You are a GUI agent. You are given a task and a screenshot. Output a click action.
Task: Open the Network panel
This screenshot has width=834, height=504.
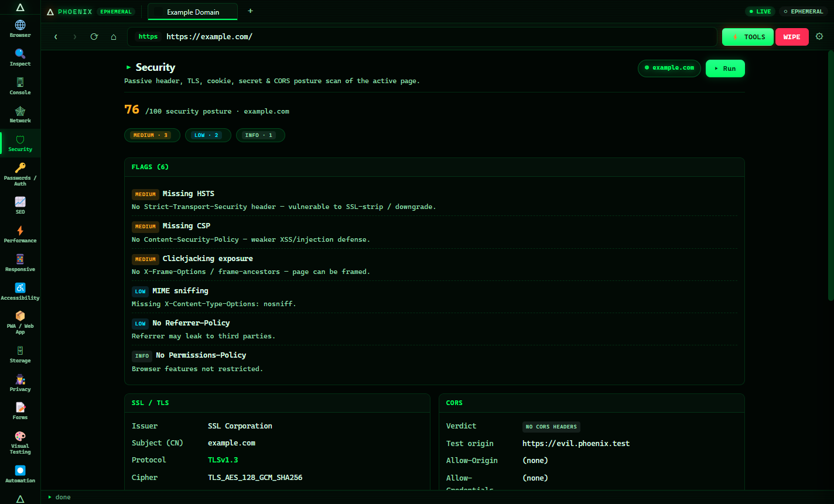pos(20,115)
